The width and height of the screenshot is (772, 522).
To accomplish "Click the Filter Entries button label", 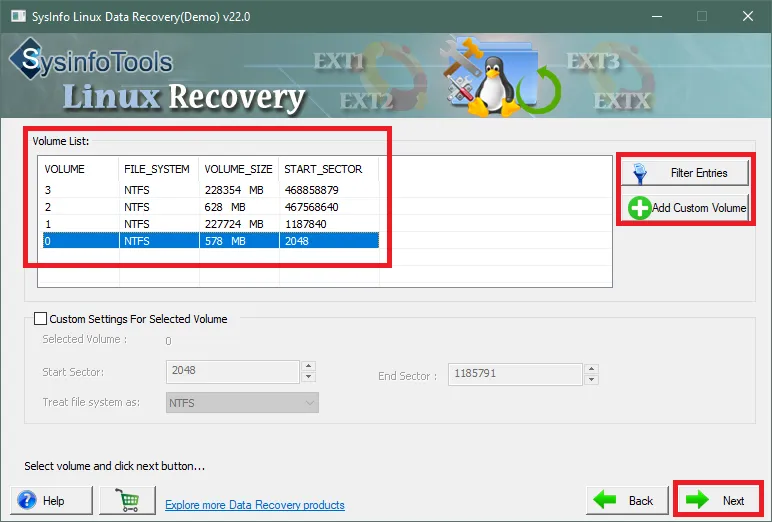I will tap(699, 173).
